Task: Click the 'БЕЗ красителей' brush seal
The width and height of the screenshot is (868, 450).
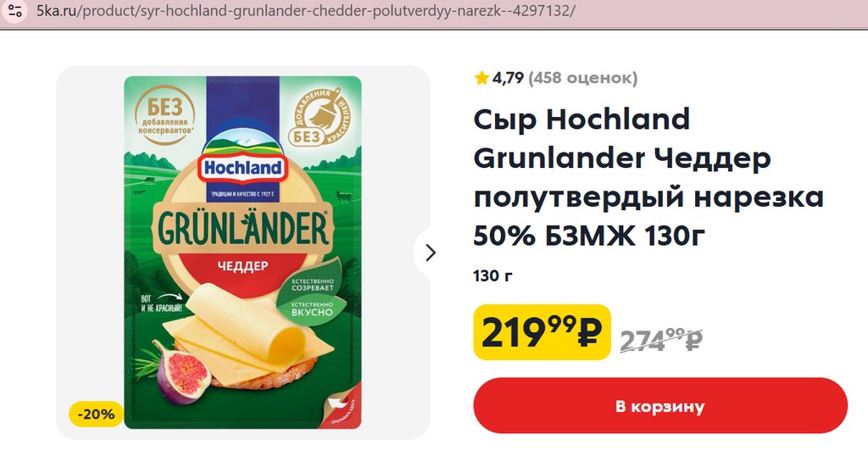Action: click(x=320, y=117)
